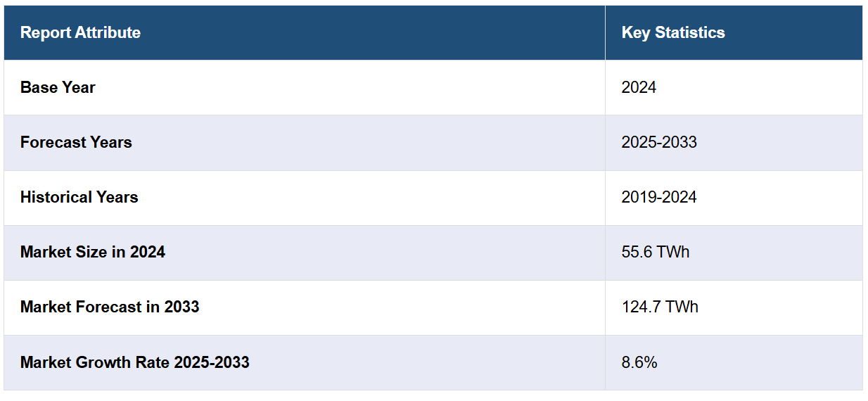Click the Base Year value 2024
Viewport: 868px width, 401px height.
coord(639,87)
